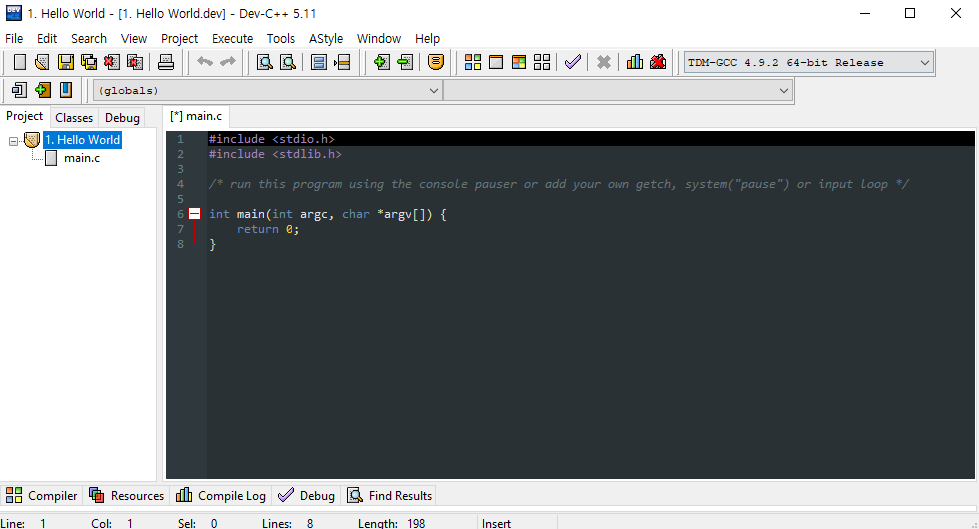Maximize the Dev-C++ window
Viewport: 979px width, 529px height.
coord(910,13)
